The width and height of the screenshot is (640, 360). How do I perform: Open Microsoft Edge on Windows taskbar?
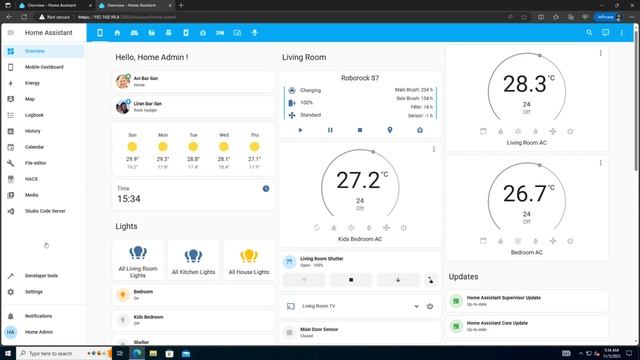[137, 353]
